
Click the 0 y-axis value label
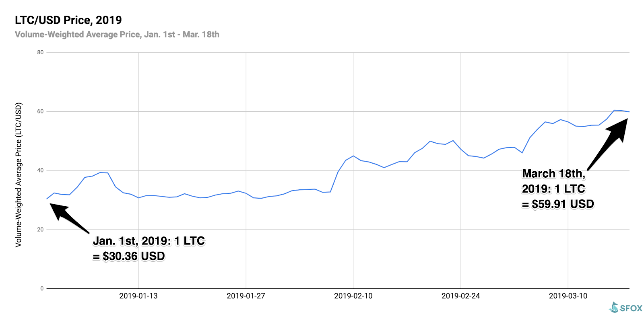pos(42,289)
